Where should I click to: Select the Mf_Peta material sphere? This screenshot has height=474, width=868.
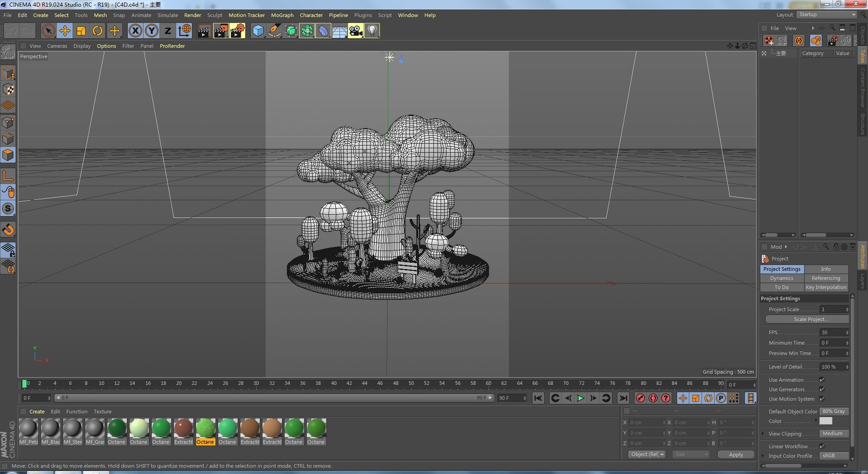tap(28, 428)
